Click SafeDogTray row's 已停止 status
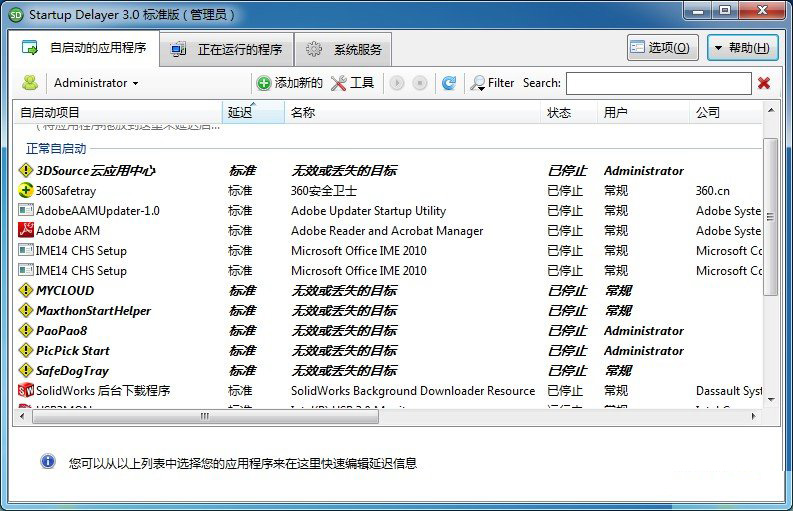This screenshot has height=511, width=793. tap(567, 370)
